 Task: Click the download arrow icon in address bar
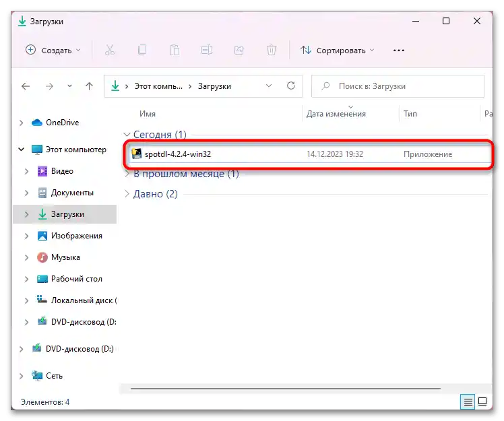pos(115,86)
